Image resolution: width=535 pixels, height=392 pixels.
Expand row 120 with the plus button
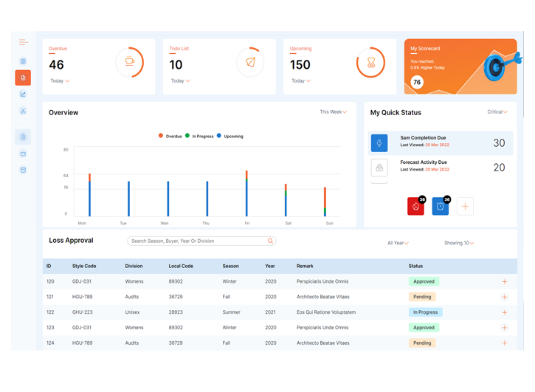[505, 281]
